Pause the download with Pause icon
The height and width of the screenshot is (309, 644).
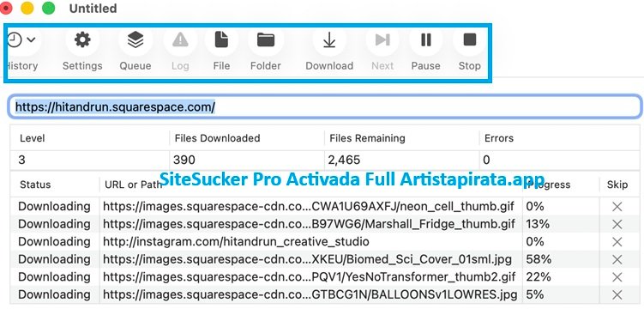pyautogui.click(x=426, y=39)
